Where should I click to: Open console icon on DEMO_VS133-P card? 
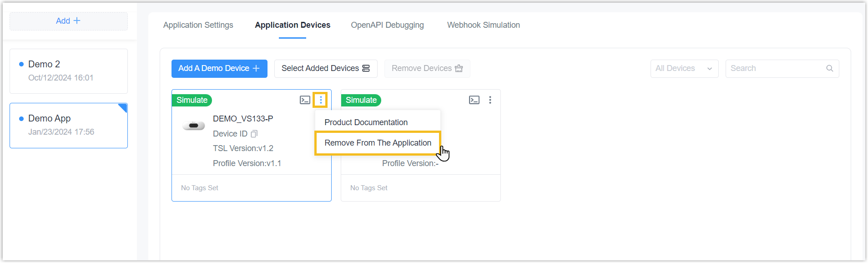pyautogui.click(x=305, y=100)
